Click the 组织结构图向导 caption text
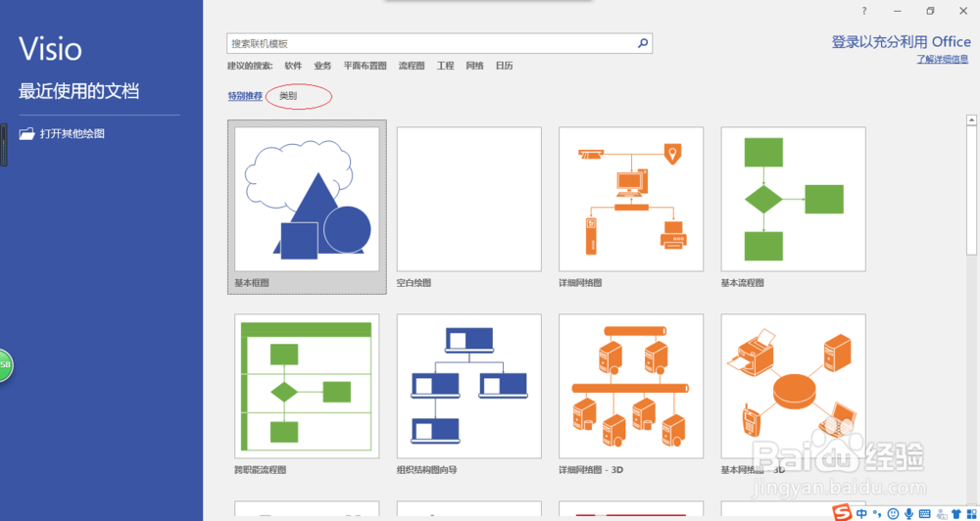This screenshot has width=980, height=521. (x=427, y=470)
